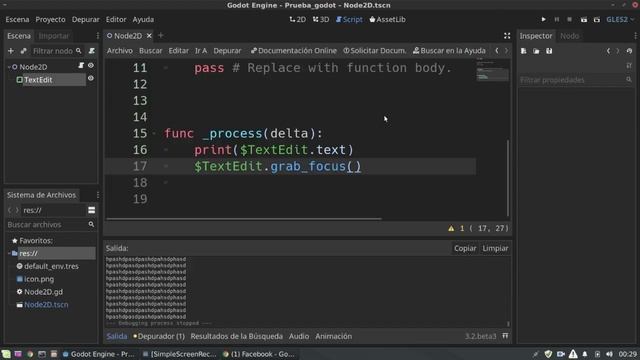Switch to the Salida bottom panel
This screenshot has height=360, width=640.
pyautogui.click(x=117, y=336)
